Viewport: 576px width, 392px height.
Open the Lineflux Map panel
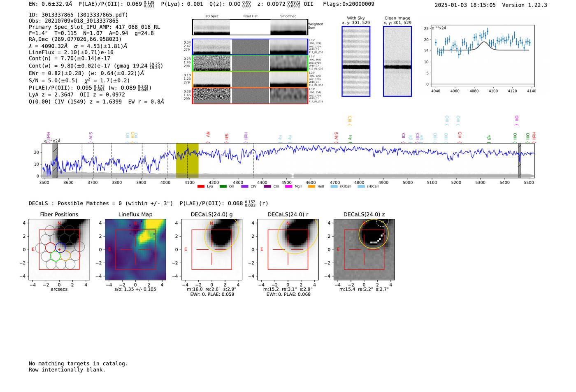pyautogui.click(x=135, y=249)
